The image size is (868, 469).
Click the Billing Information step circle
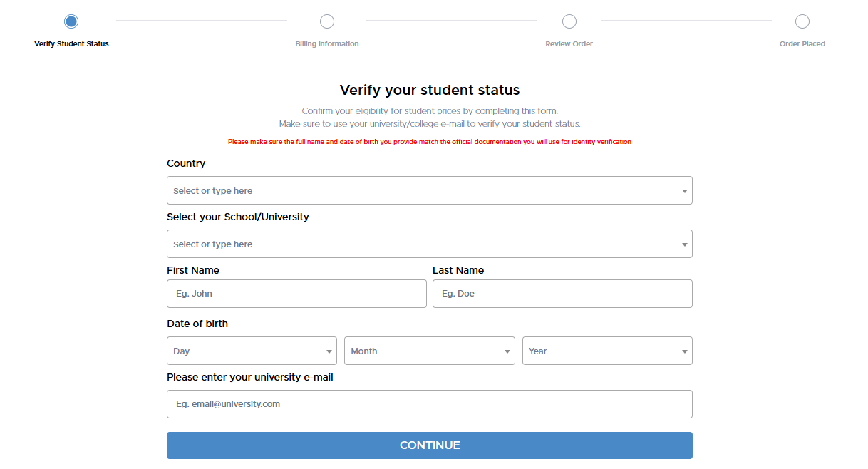(327, 21)
